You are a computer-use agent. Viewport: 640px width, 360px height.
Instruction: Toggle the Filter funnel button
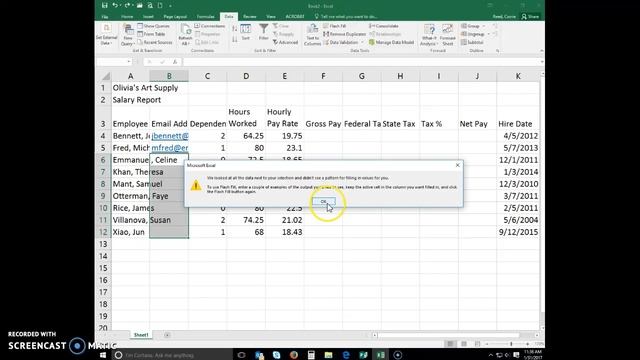(x=264, y=32)
